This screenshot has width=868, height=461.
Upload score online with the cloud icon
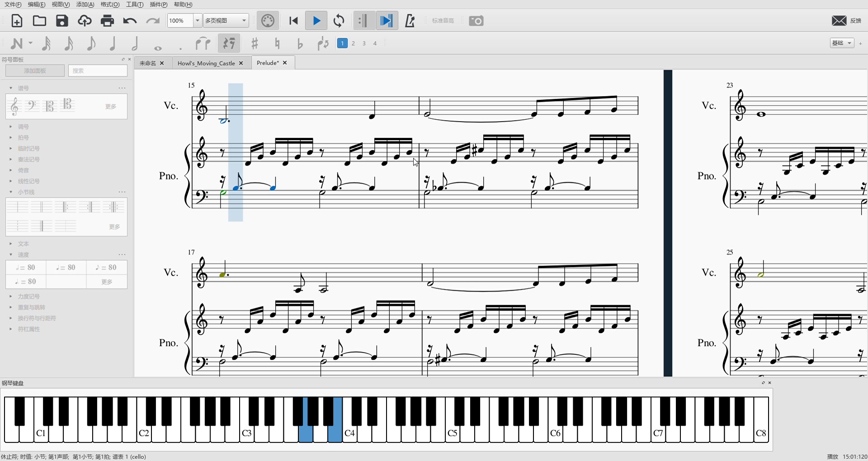click(85, 21)
